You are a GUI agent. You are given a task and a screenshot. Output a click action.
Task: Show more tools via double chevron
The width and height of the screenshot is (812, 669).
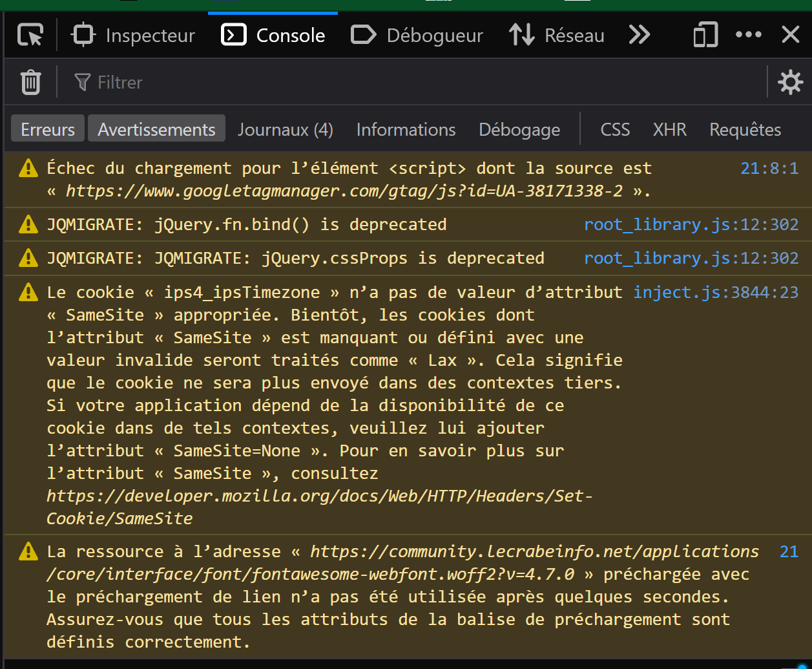coord(640,35)
